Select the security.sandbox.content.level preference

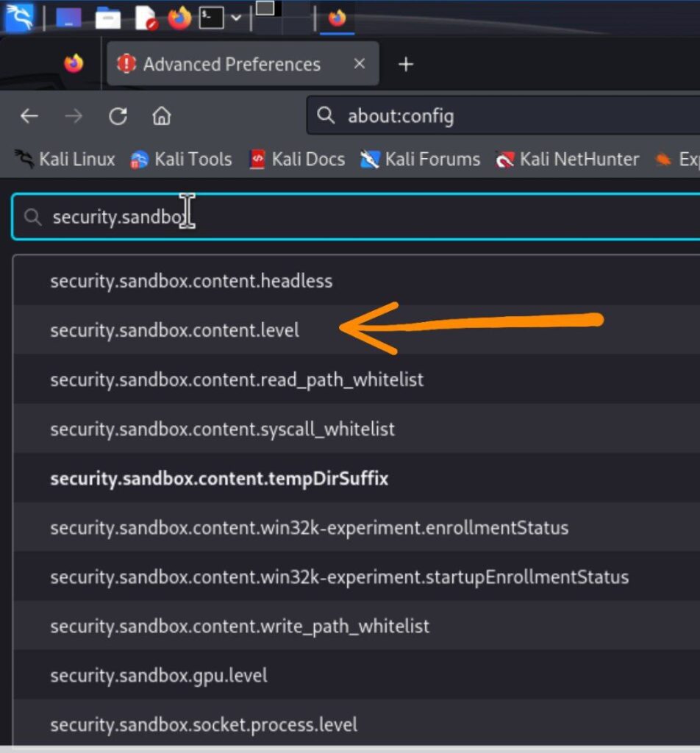(x=175, y=330)
